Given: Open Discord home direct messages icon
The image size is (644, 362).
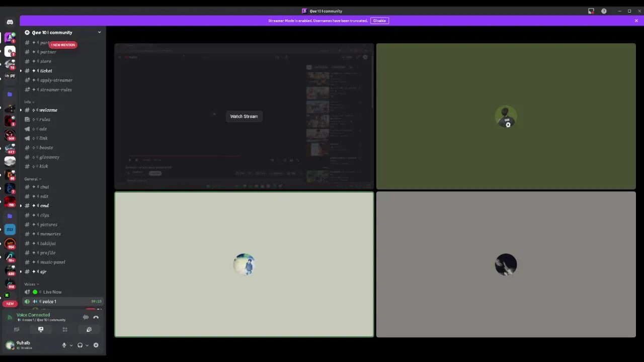Looking at the screenshot, I should point(10,22).
